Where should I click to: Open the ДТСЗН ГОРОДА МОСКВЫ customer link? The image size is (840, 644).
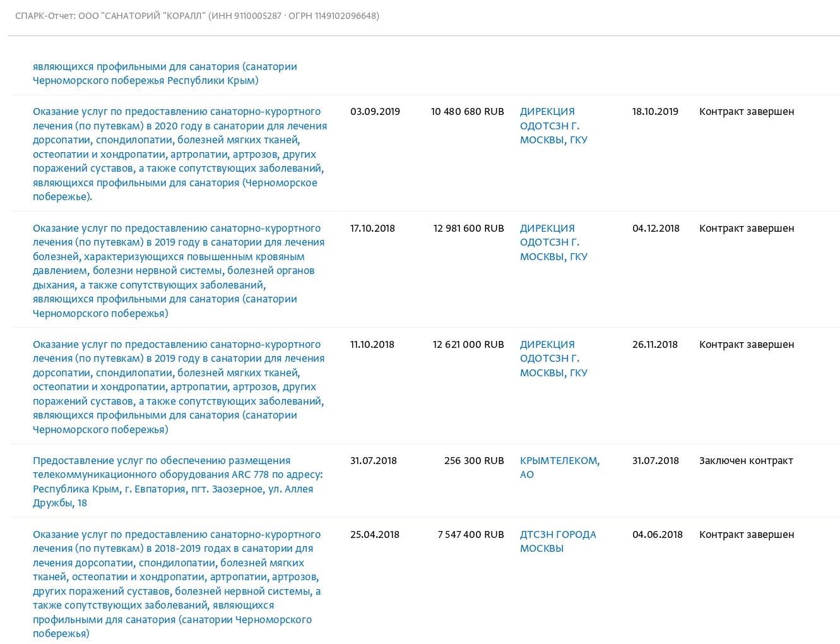click(558, 541)
